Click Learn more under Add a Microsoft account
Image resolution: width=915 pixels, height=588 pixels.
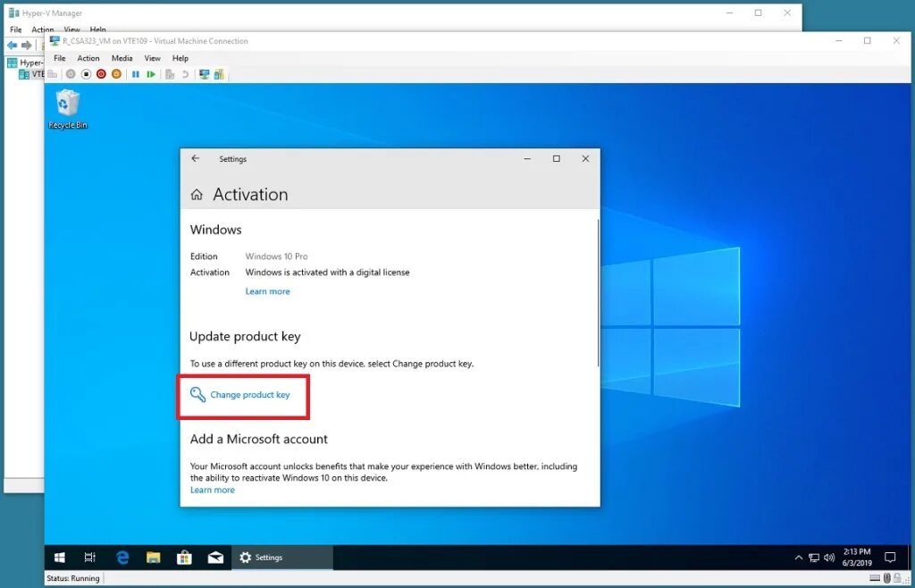213,490
